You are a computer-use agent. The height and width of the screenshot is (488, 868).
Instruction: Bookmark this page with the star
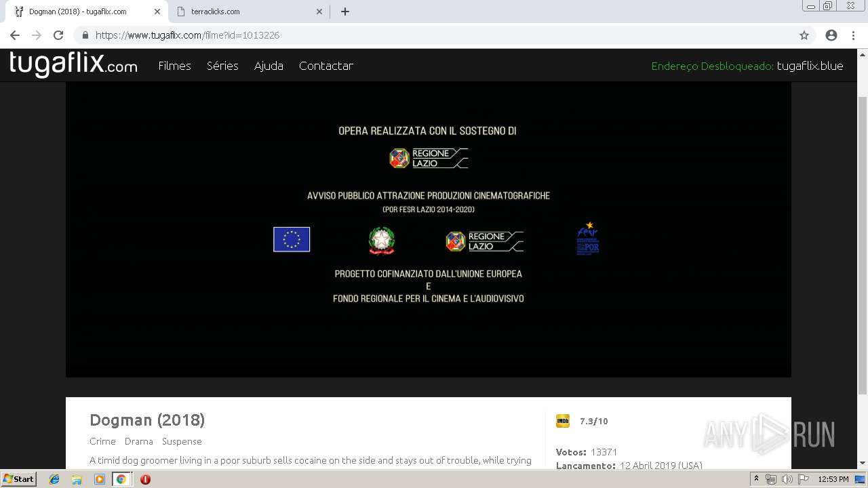[x=804, y=35]
